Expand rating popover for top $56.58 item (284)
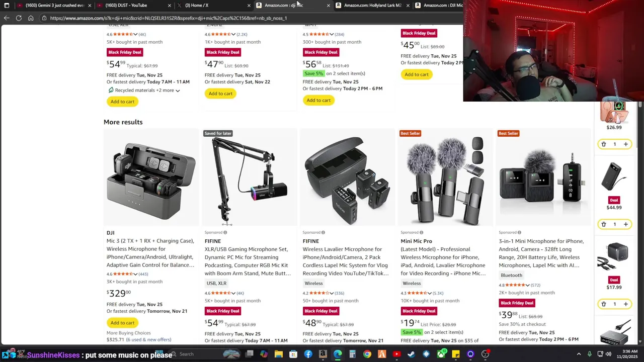644x362 pixels. [x=332, y=34]
